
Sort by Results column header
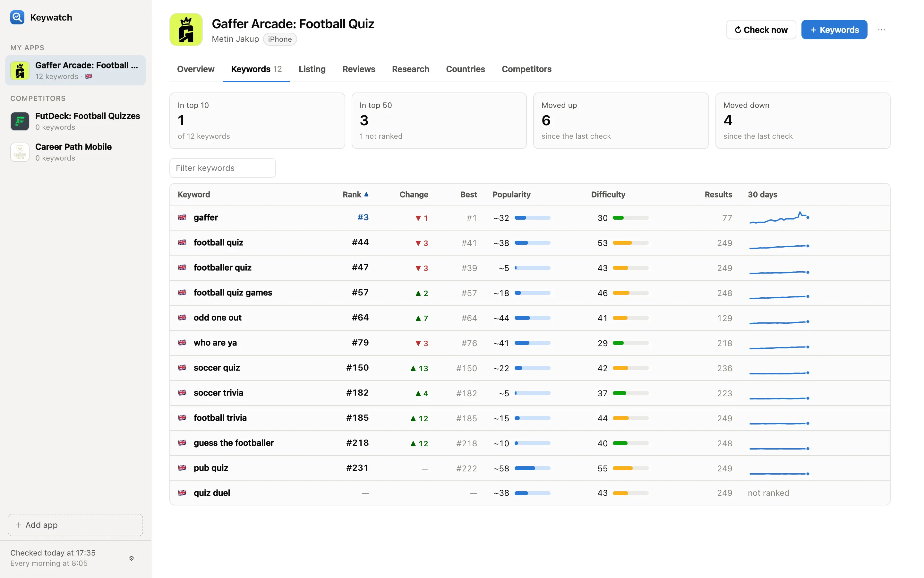click(x=718, y=195)
